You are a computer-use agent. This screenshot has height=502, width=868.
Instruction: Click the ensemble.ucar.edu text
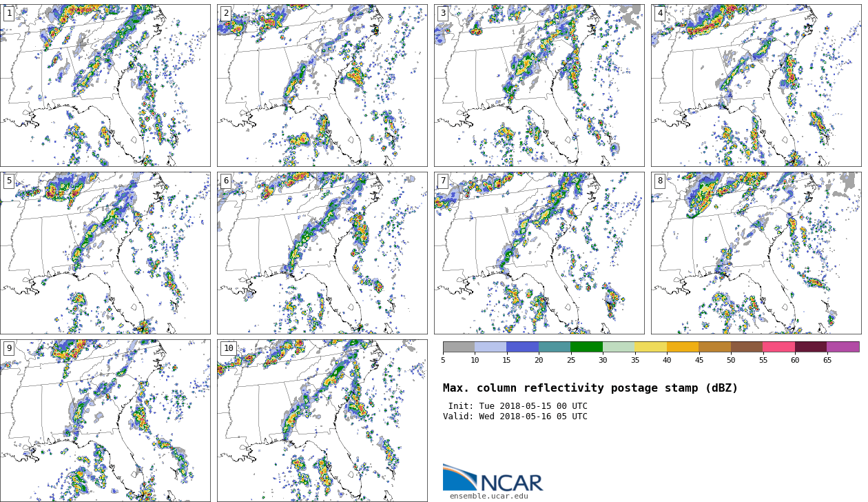pyautogui.click(x=489, y=496)
